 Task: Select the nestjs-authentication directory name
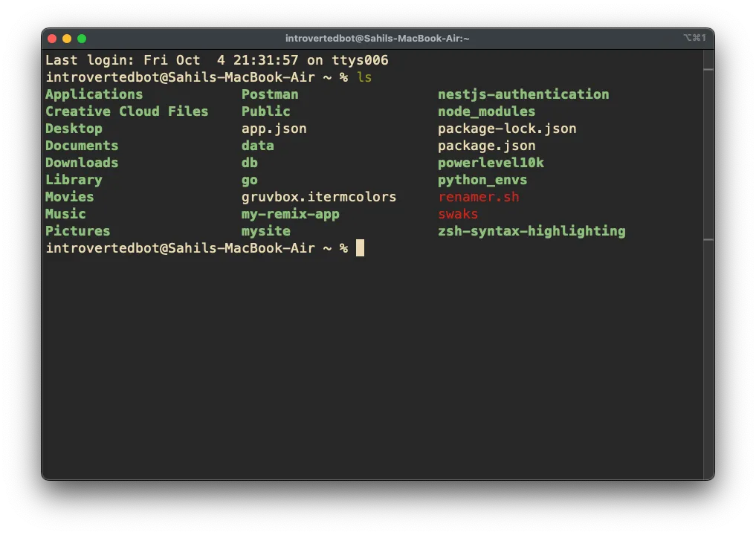(x=523, y=94)
